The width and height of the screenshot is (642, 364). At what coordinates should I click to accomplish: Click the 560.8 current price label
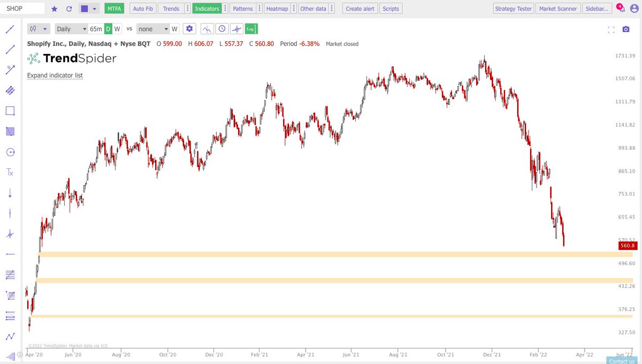(x=626, y=246)
